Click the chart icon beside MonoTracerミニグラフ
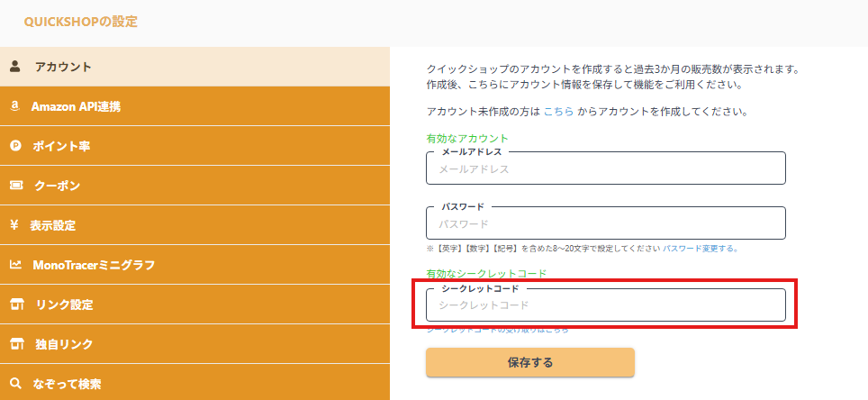868x400 pixels. [15, 265]
